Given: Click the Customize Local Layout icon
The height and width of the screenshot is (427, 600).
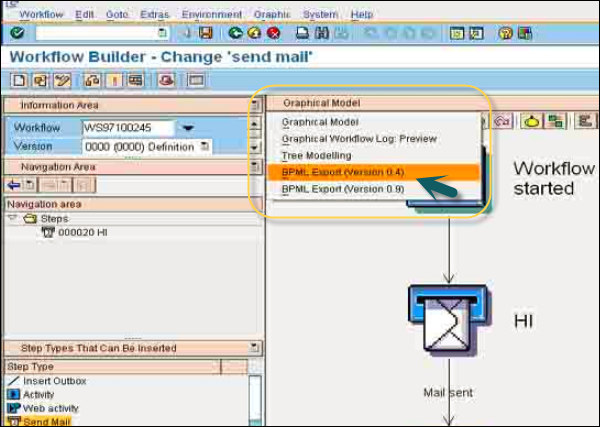Looking at the screenshot, I should (525, 34).
